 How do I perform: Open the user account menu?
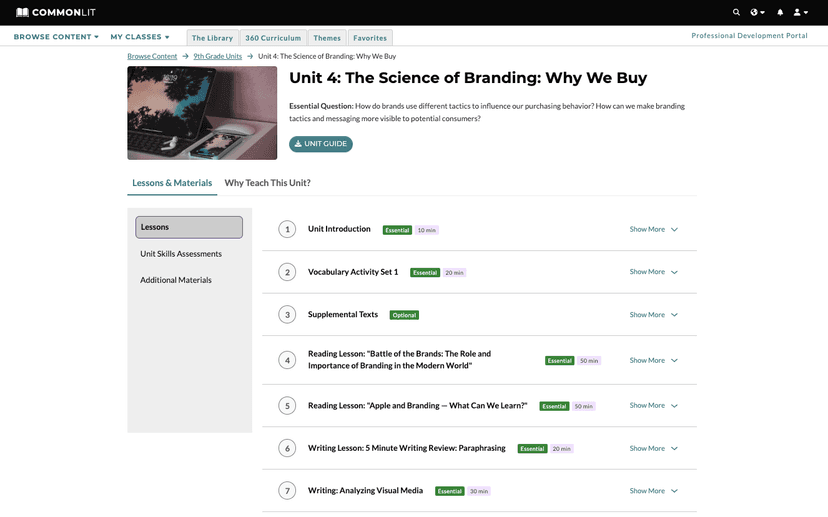click(800, 12)
